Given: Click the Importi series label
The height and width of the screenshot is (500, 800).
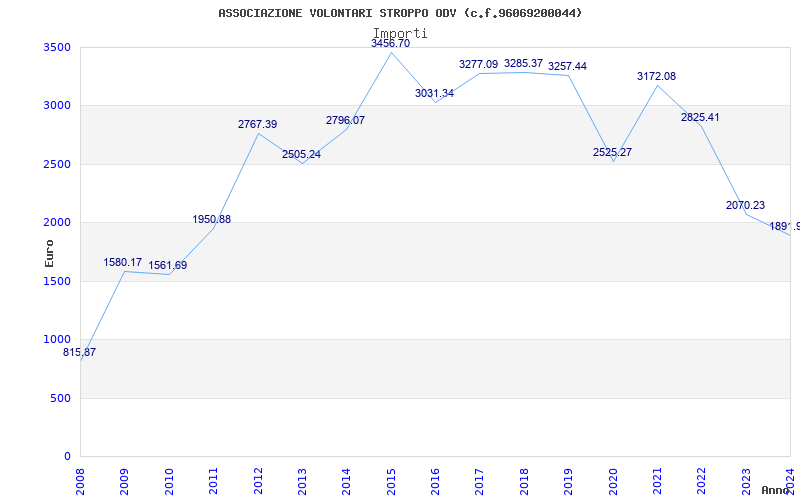Looking at the screenshot, I should 400,33.
